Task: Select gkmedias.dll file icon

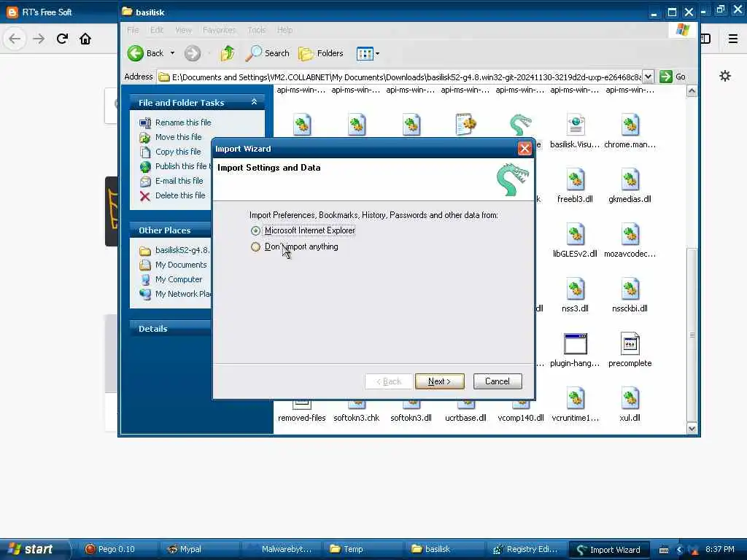Action: [x=630, y=180]
